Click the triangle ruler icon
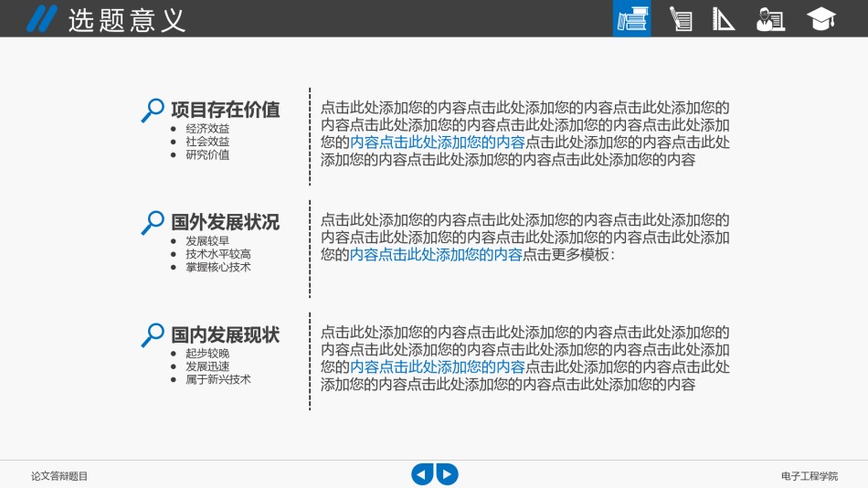 (723, 19)
